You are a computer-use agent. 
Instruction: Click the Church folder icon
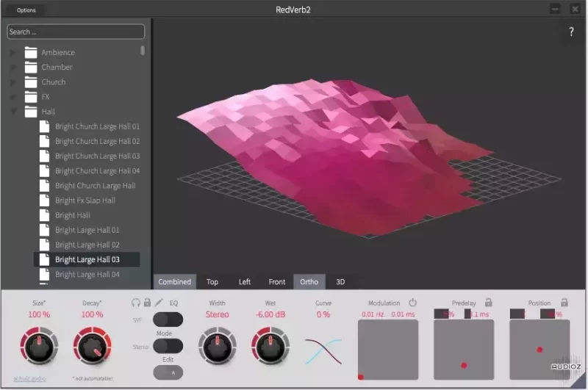pyautogui.click(x=31, y=82)
